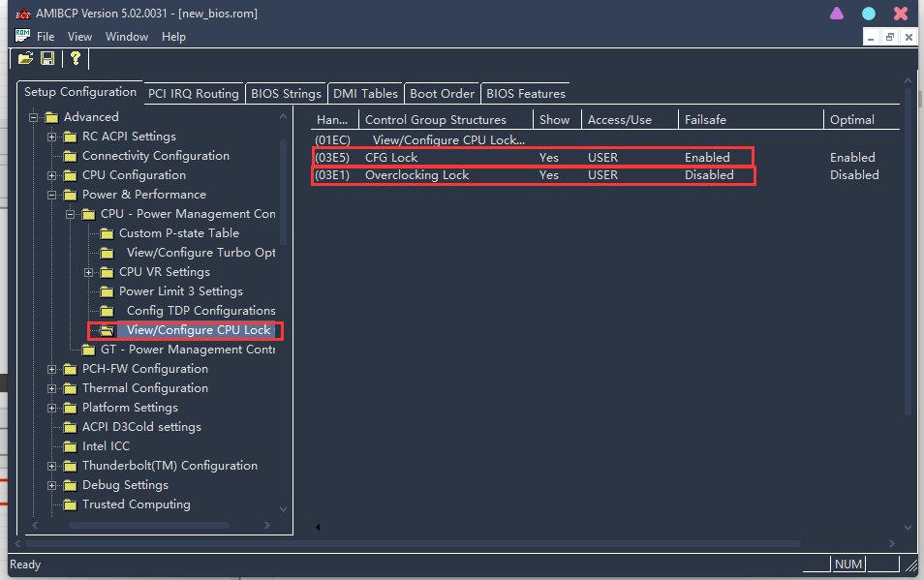924x580 pixels.
Task: Open the Window menu
Action: click(127, 37)
